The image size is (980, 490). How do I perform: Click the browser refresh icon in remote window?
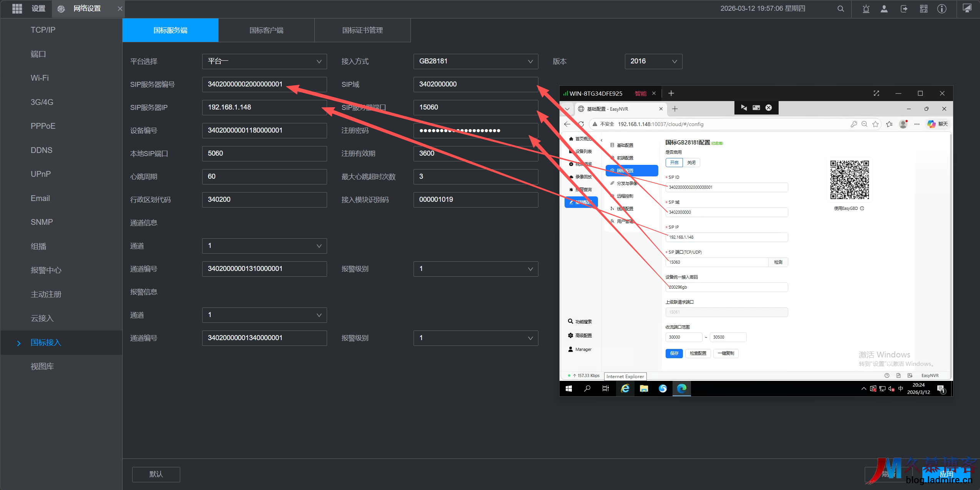pos(581,124)
